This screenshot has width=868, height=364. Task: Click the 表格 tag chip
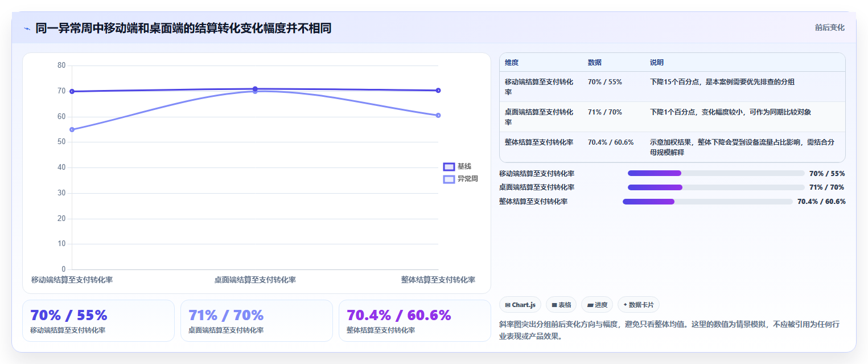tap(561, 305)
